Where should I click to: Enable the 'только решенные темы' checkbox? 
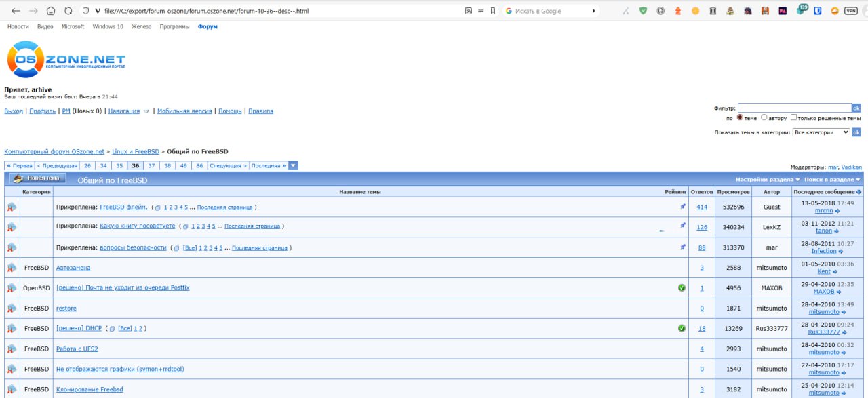[794, 117]
